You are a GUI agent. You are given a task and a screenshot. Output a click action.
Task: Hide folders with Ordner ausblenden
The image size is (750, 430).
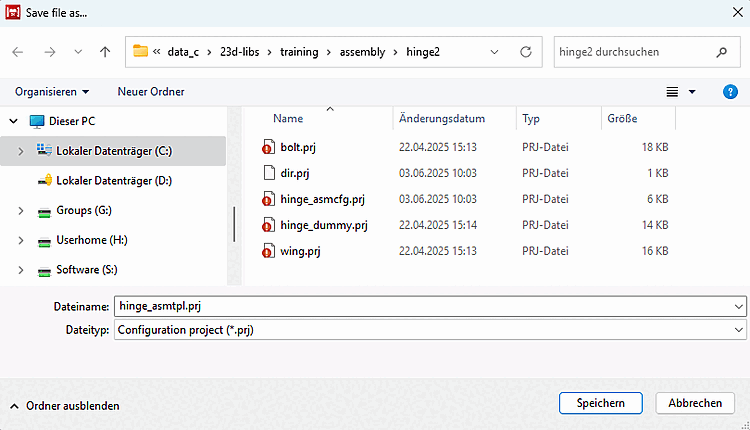tap(65, 406)
